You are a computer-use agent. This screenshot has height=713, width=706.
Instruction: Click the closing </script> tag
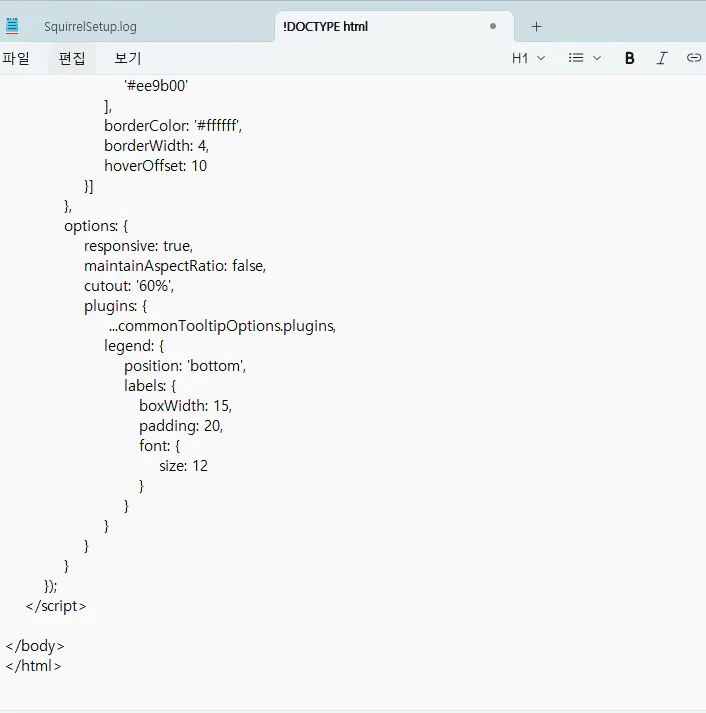(56, 606)
